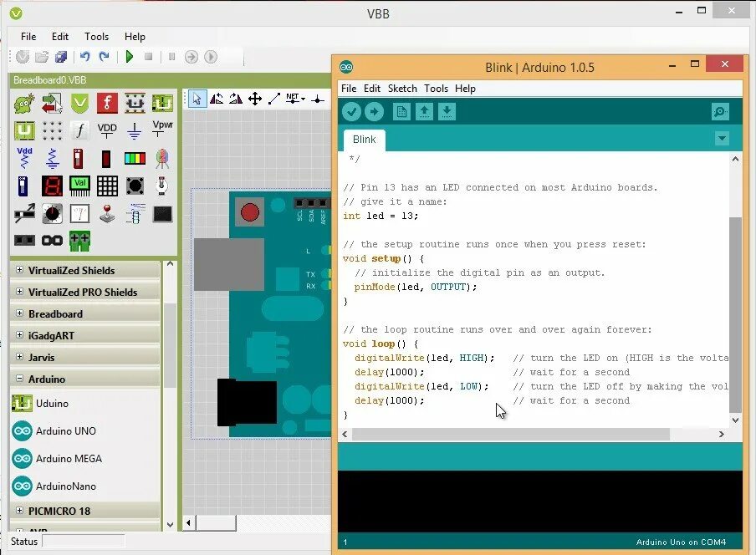Click the Breadboard0.VBB document title

[x=49, y=80]
